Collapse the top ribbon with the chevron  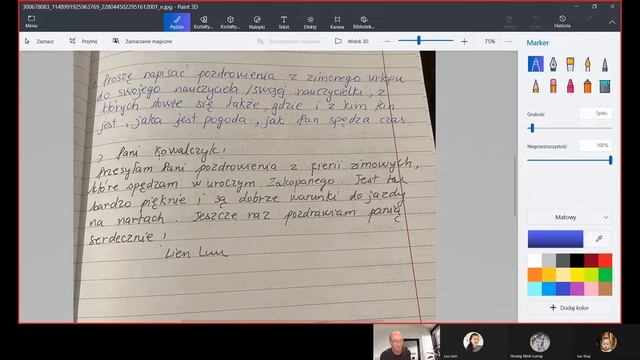(x=612, y=22)
